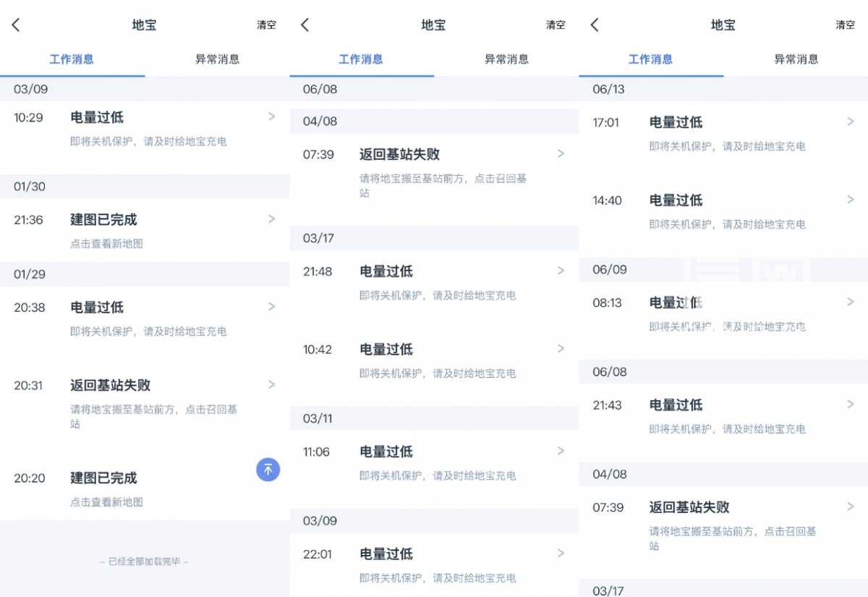
Task: Tap 电量过低 title at 17:01
Action: tap(676, 122)
